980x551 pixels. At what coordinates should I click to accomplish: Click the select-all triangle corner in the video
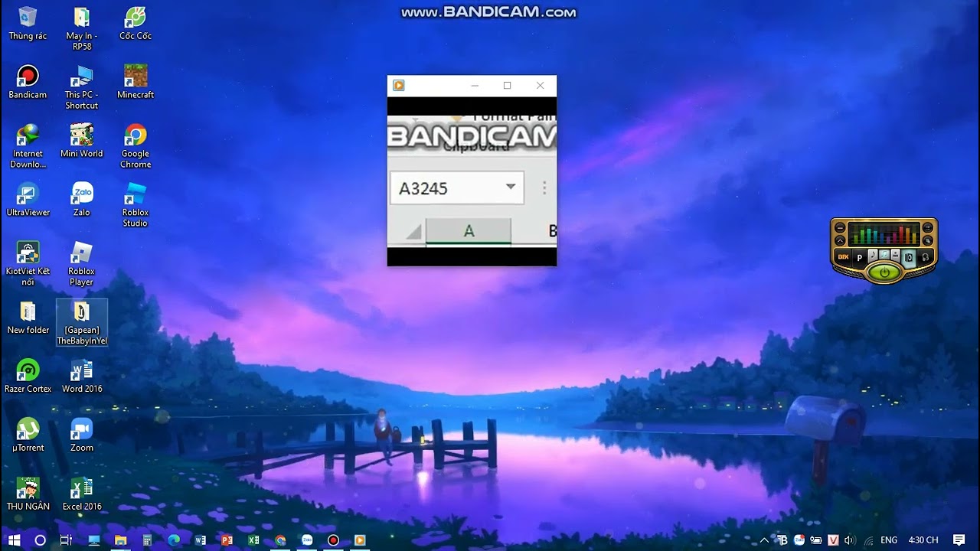(x=413, y=232)
